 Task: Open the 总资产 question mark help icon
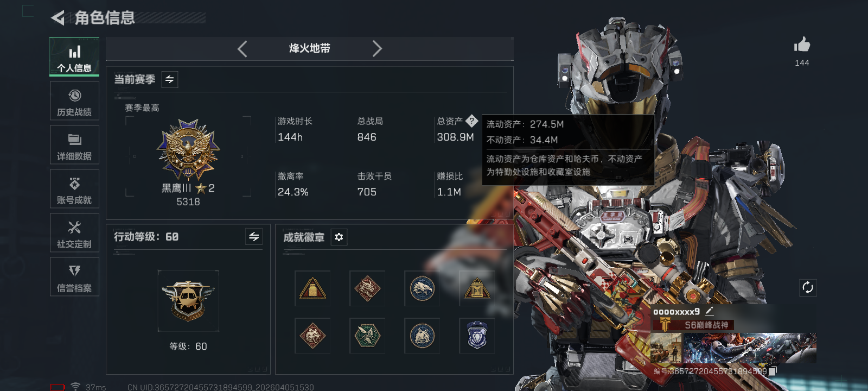coord(472,121)
